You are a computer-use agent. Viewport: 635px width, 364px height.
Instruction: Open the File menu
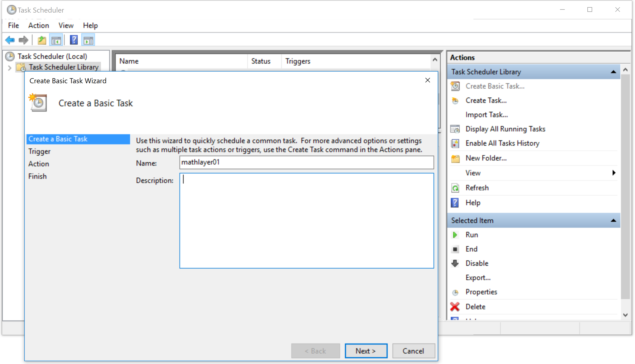tap(13, 25)
